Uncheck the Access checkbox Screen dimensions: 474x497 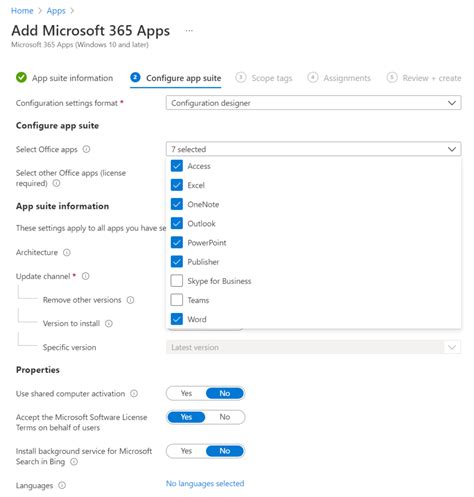[x=177, y=166]
